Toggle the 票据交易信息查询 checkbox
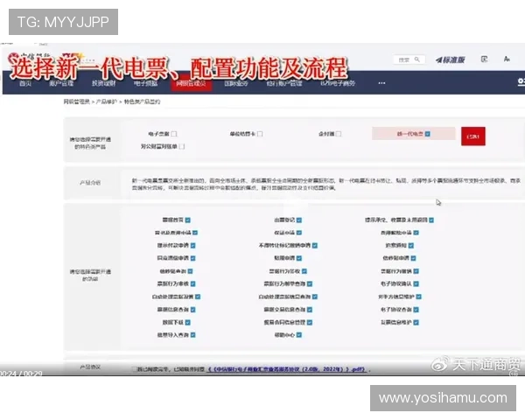Image resolution: width=525 pixels, height=420 pixels. pos(310,310)
